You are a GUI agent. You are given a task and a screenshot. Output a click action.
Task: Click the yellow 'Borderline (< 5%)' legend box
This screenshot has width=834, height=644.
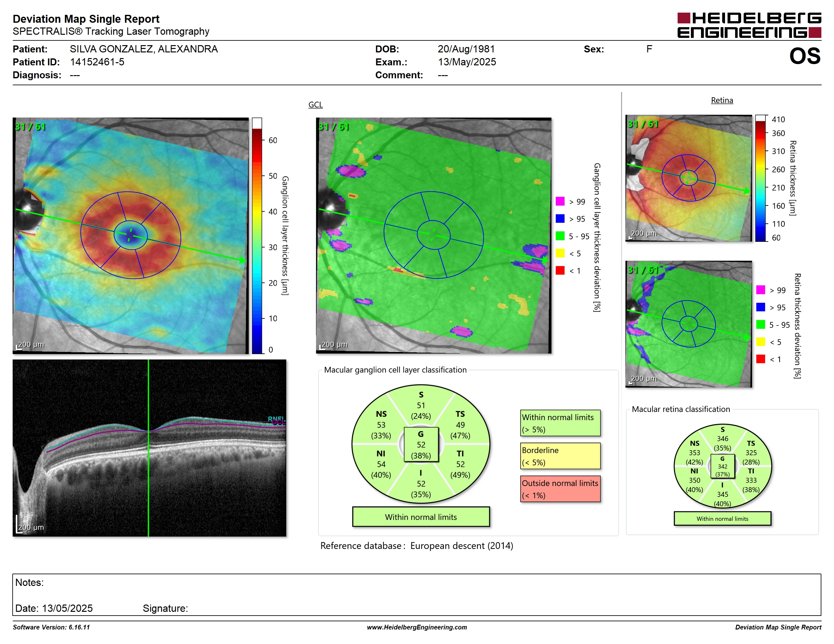click(560, 456)
